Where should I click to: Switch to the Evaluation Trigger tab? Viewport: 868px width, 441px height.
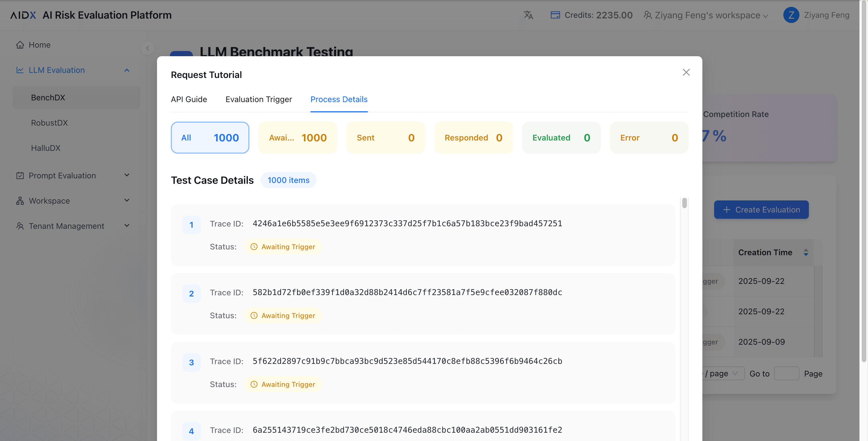(258, 99)
